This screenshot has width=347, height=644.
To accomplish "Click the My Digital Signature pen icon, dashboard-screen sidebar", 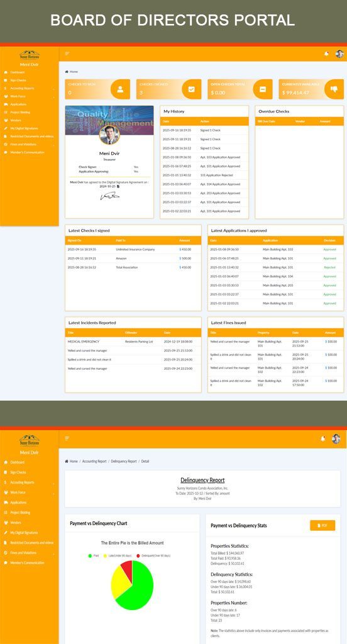I will point(6,128).
